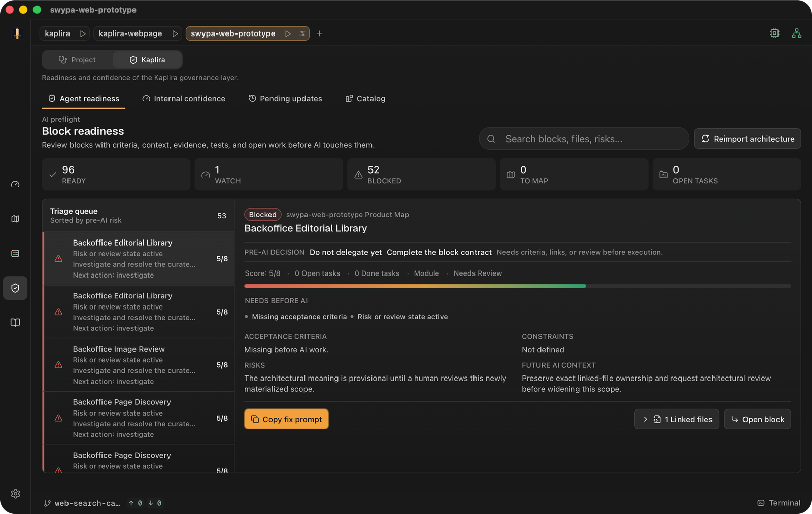Click the Copy fix prompt button

click(x=286, y=419)
